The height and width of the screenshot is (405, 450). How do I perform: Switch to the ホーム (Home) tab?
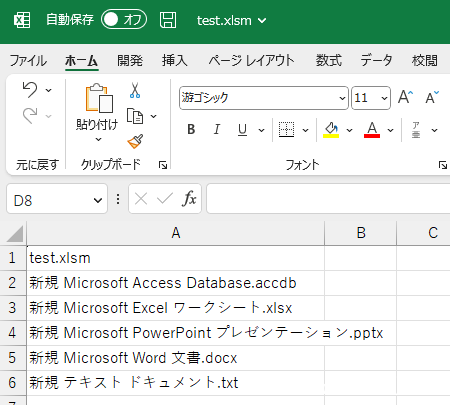point(81,61)
